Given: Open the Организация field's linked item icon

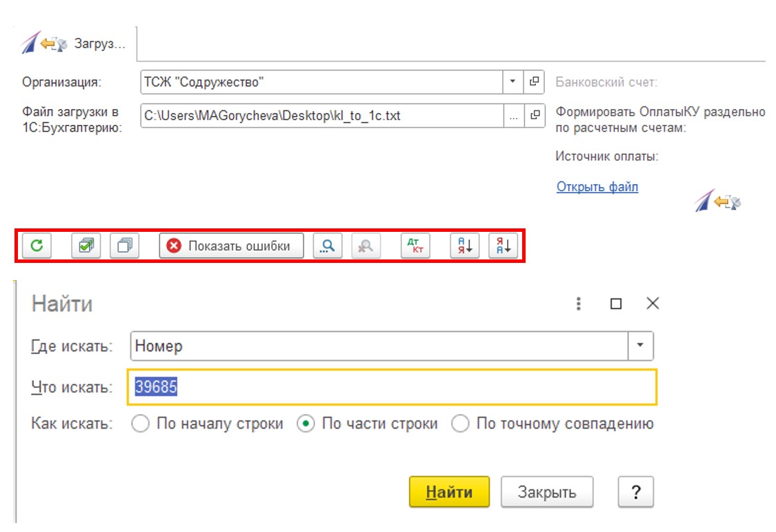Looking at the screenshot, I should click(x=534, y=81).
